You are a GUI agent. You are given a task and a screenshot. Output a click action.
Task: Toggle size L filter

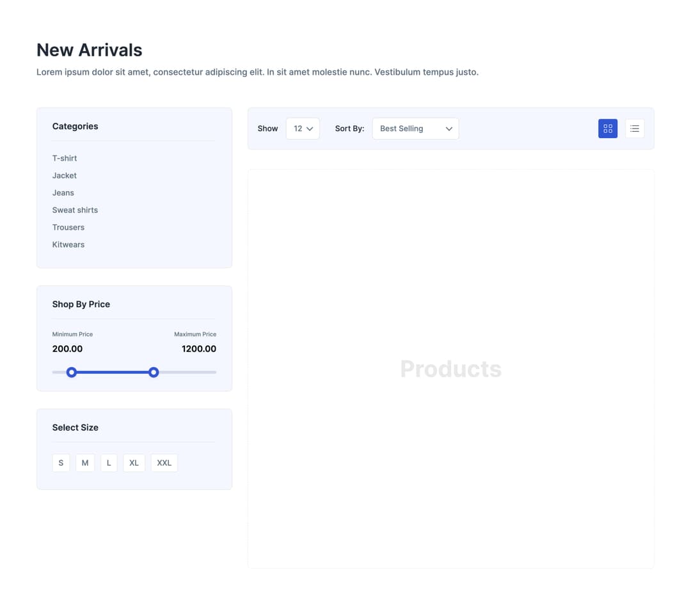click(x=109, y=462)
